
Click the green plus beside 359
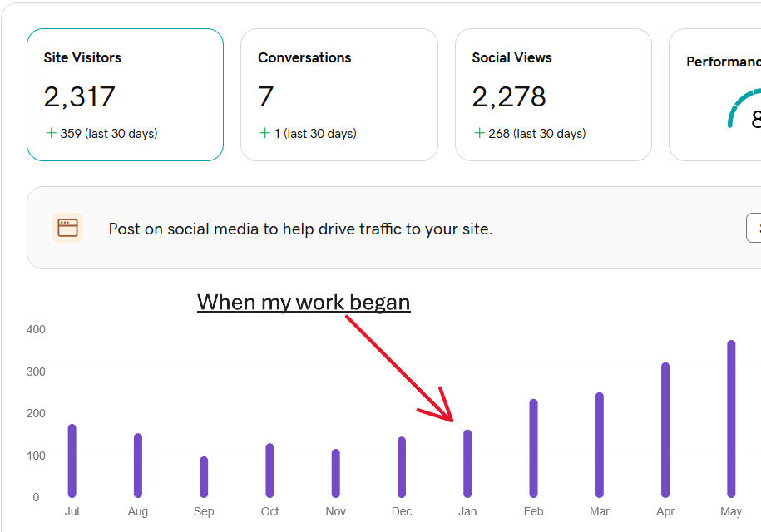(x=51, y=133)
